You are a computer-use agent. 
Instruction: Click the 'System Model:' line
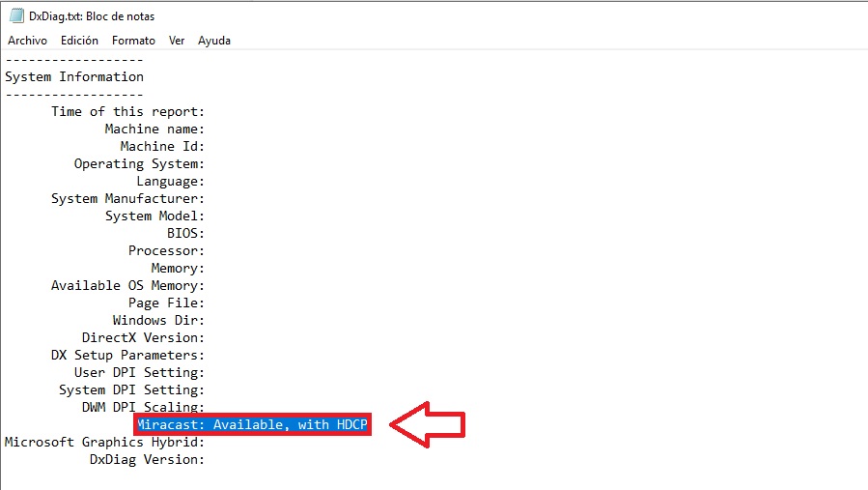pos(154,216)
